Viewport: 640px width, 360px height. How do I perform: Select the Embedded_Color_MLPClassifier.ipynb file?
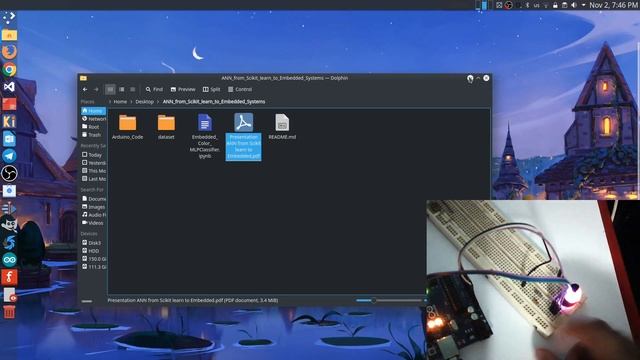[x=205, y=136]
